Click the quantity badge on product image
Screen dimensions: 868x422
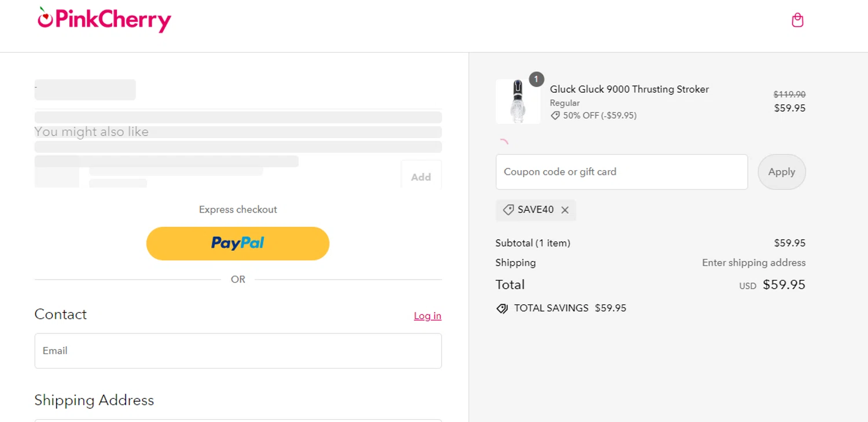click(x=536, y=79)
